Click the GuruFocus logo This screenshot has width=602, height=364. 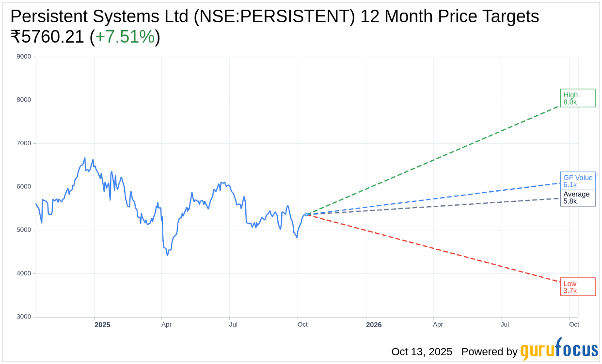click(x=559, y=349)
